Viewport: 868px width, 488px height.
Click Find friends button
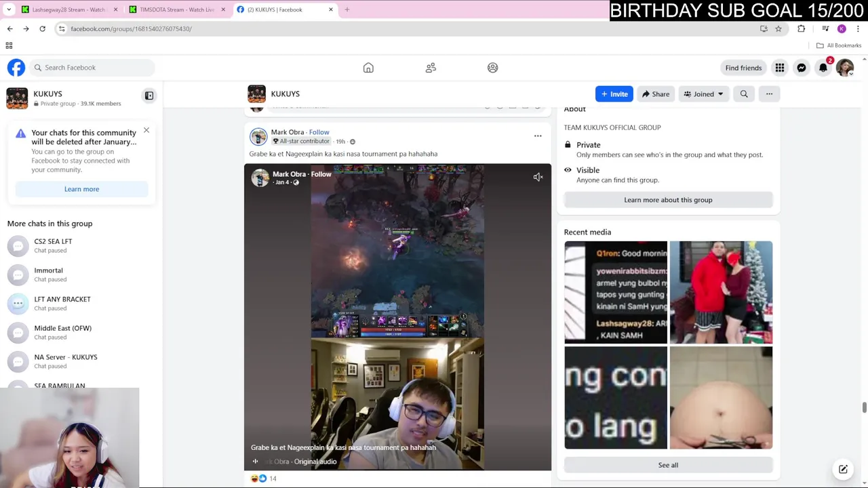tap(743, 68)
